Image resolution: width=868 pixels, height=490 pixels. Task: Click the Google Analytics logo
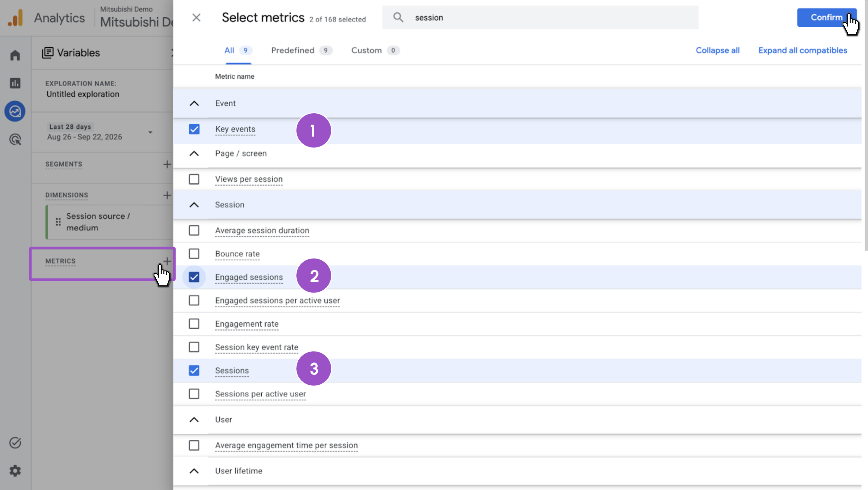click(16, 18)
